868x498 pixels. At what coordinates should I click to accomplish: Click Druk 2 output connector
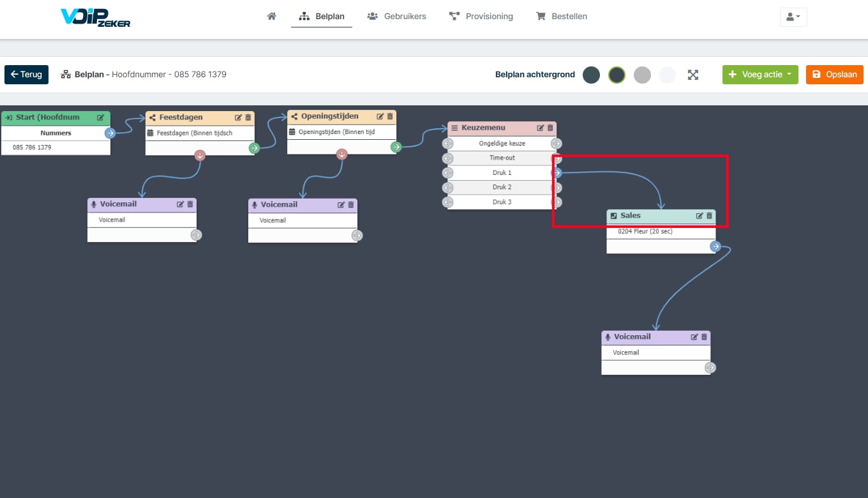(x=557, y=188)
